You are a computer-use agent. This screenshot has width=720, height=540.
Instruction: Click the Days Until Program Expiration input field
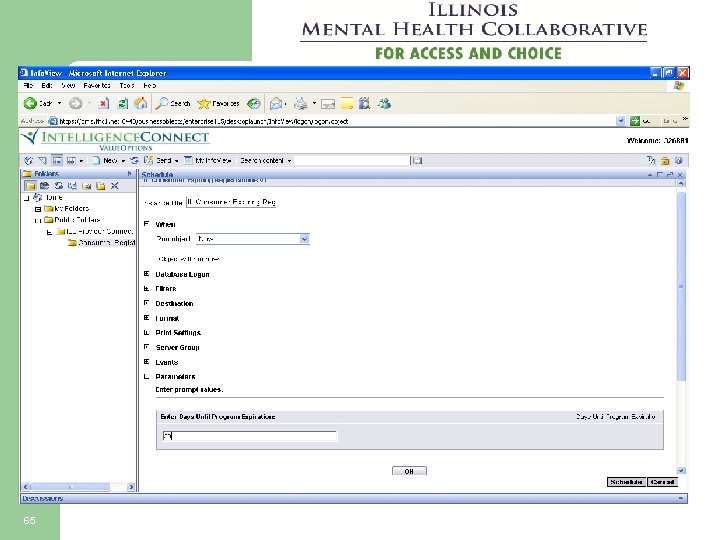tap(249, 436)
